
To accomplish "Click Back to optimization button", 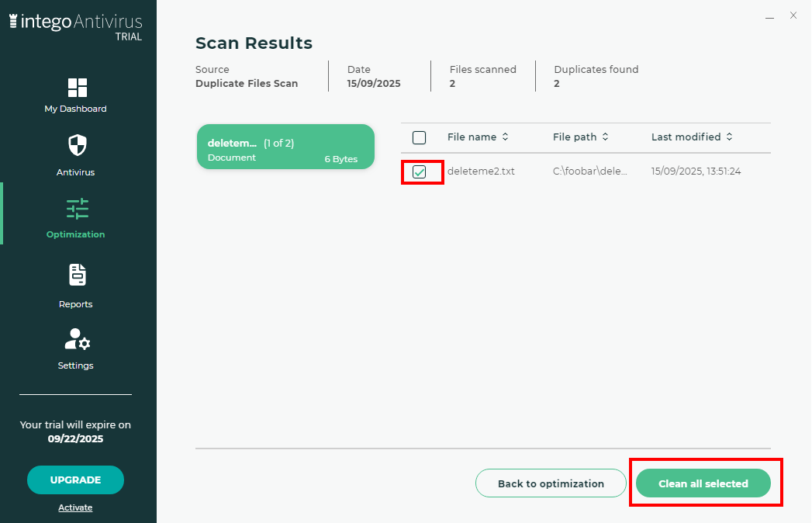I will pos(551,483).
